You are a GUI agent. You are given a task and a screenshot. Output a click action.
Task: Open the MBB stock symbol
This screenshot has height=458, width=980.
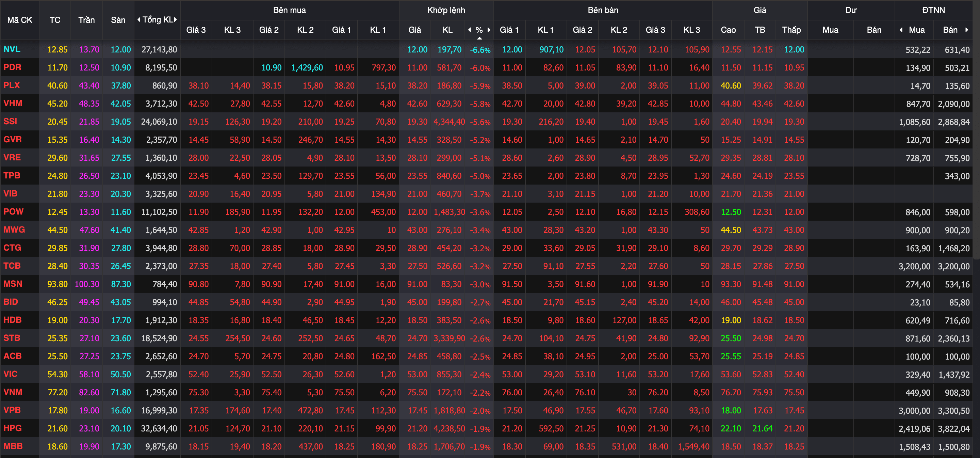click(13, 446)
